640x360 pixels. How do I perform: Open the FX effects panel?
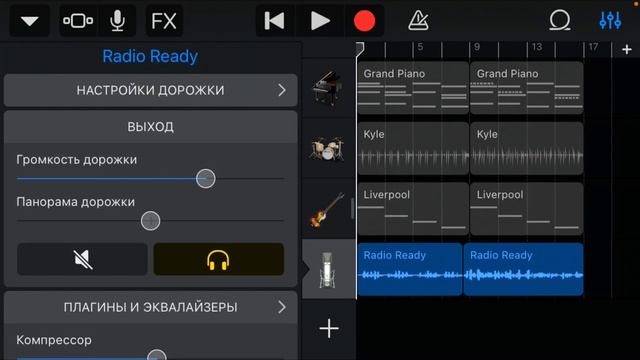coord(164,20)
